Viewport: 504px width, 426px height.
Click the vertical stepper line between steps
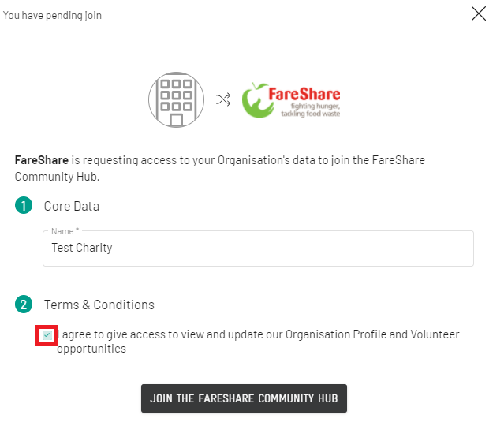coord(24,255)
